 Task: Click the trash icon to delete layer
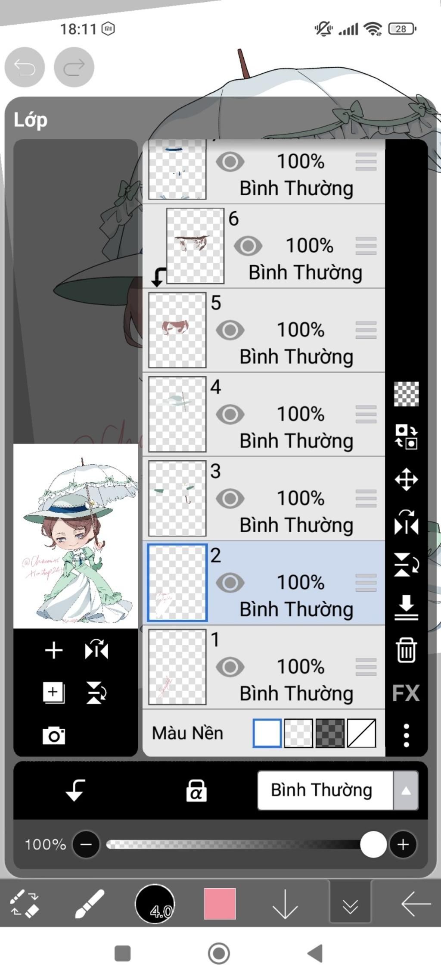406,650
